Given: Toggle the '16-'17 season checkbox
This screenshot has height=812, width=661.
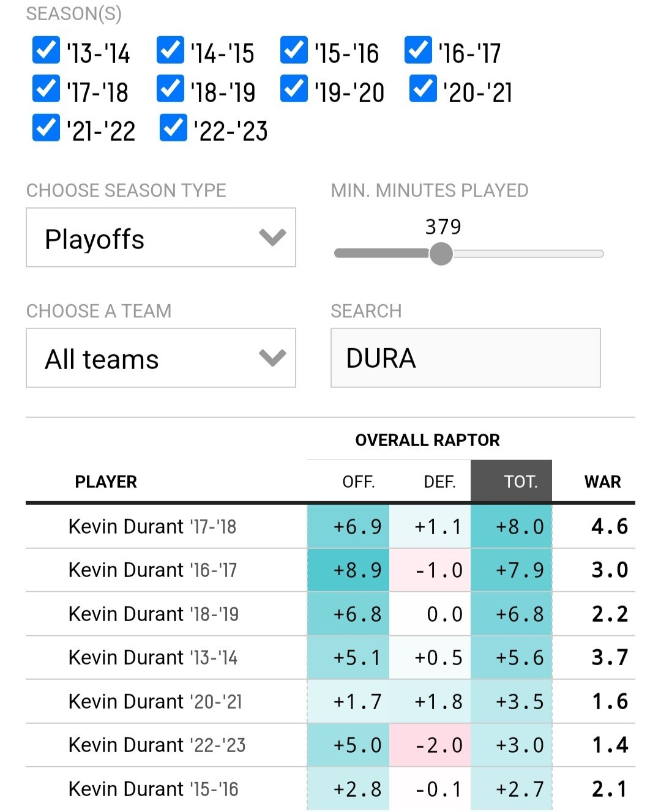Looking at the screenshot, I should coord(418,50).
